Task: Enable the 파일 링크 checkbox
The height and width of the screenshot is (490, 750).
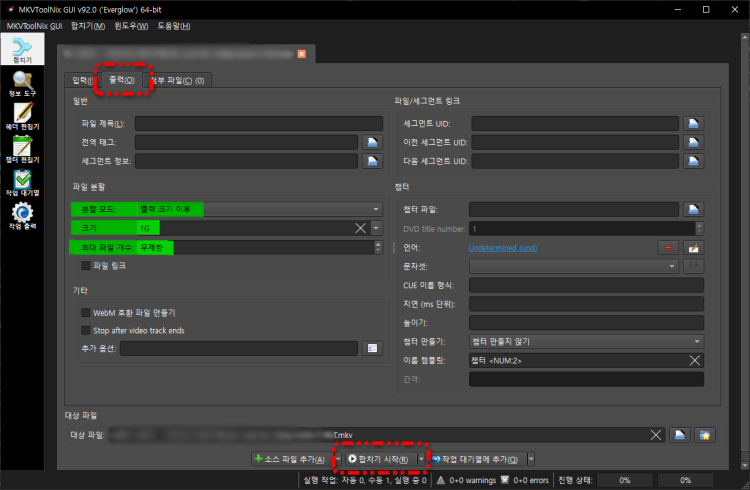Action: click(x=86, y=266)
